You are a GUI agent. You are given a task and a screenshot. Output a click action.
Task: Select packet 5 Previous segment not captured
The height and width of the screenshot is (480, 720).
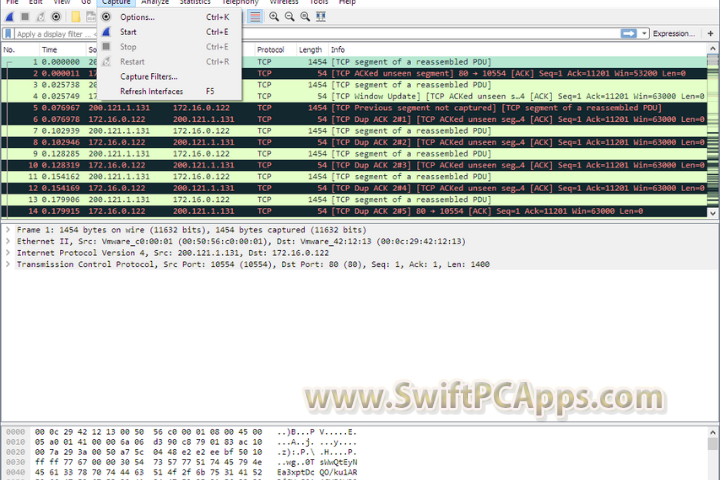[354, 107]
